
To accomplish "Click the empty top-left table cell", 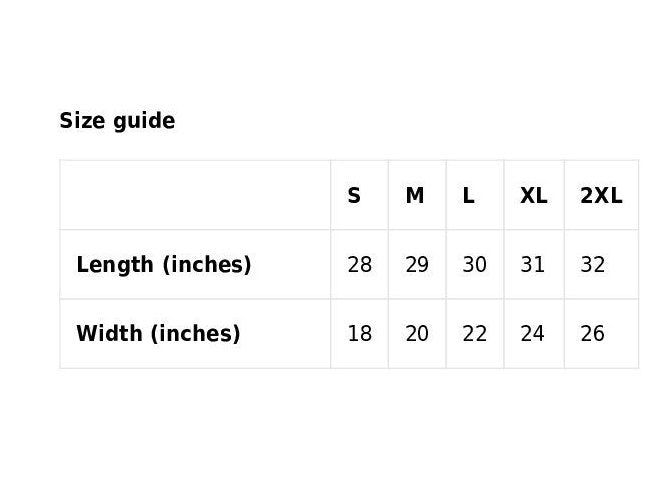I will (195, 195).
